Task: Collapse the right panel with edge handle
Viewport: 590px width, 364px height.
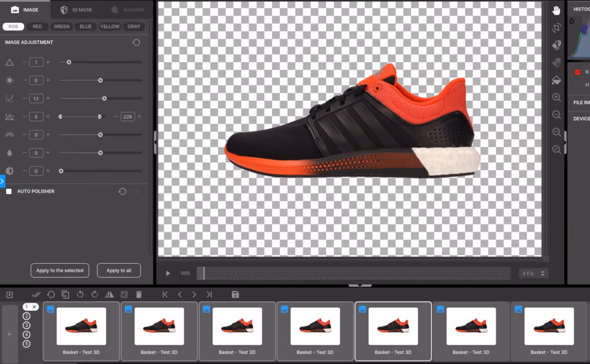Action: (565, 142)
